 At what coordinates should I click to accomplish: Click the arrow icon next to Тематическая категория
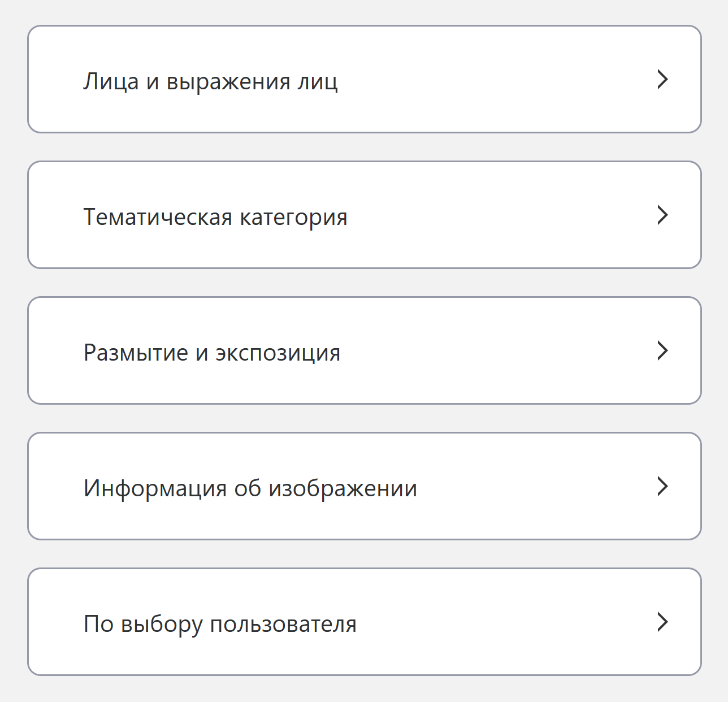(x=662, y=215)
